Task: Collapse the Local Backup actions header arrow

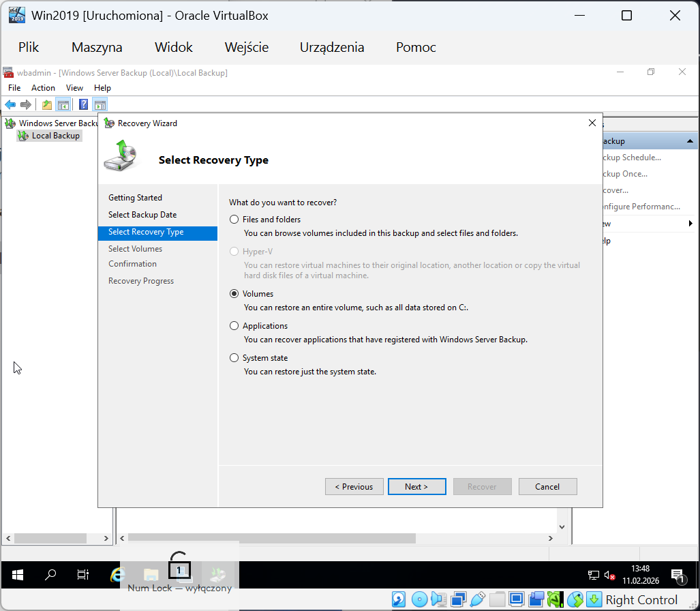Action: pos(690,141)
